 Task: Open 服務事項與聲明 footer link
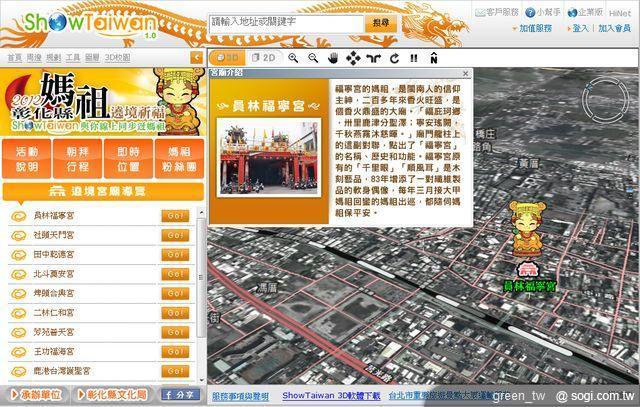[x=241, y=396]
